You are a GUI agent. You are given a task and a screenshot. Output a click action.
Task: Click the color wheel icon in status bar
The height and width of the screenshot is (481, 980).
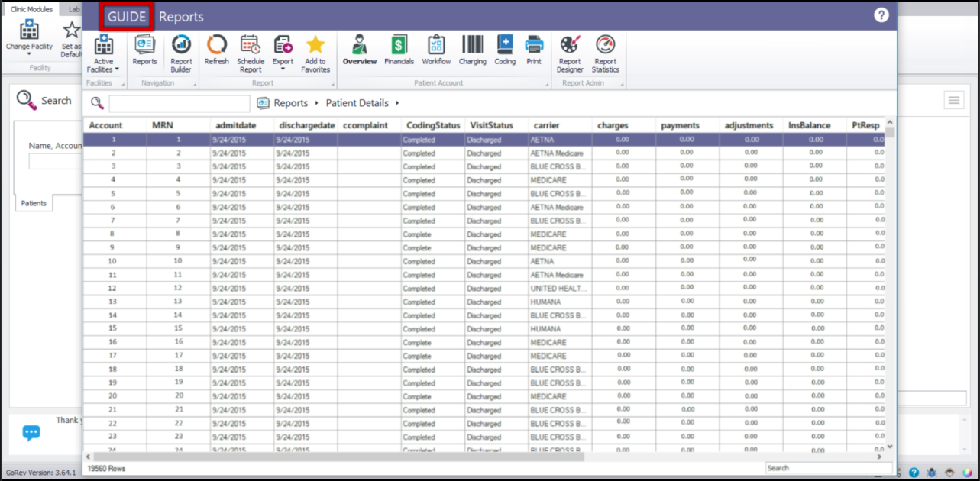(x=968, y=473)
